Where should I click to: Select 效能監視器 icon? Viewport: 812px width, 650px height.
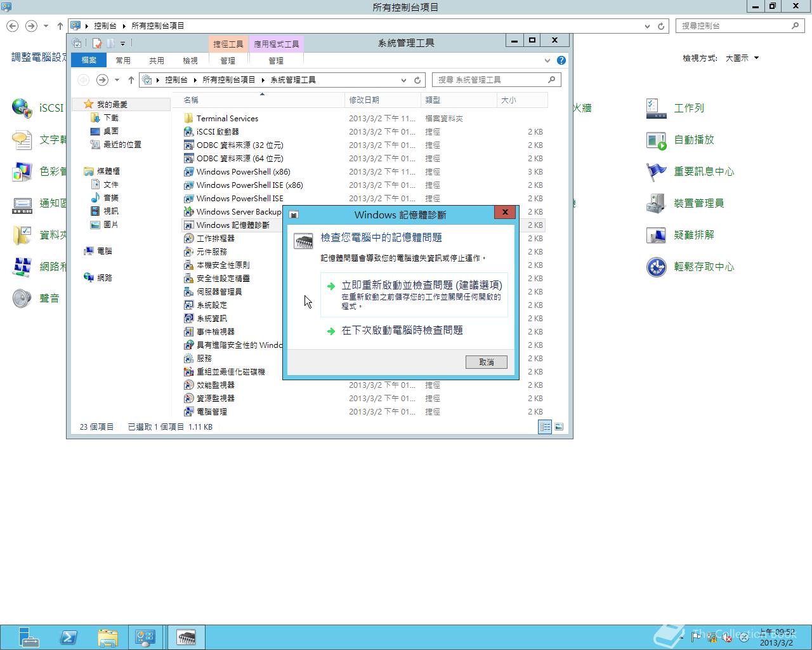(x=188, y=385)
